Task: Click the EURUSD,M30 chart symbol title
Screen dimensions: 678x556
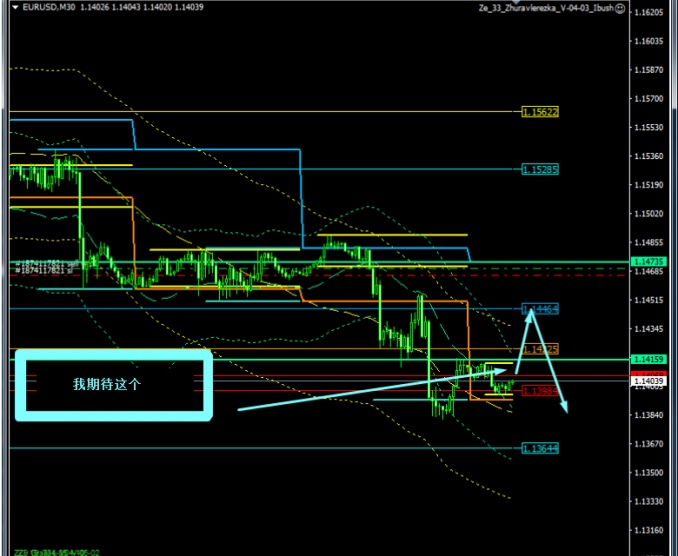Action: tap(52, 8)
